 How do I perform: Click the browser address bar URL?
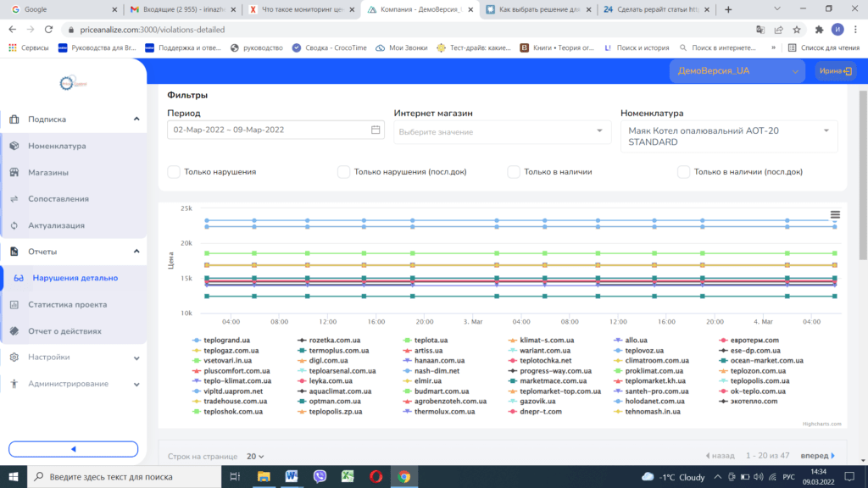(x=153, y=30)
